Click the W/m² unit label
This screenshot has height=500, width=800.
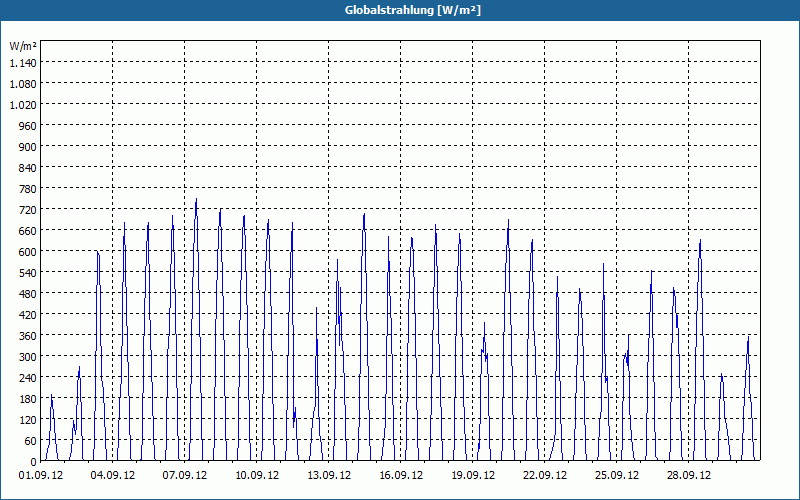(23, 46)
